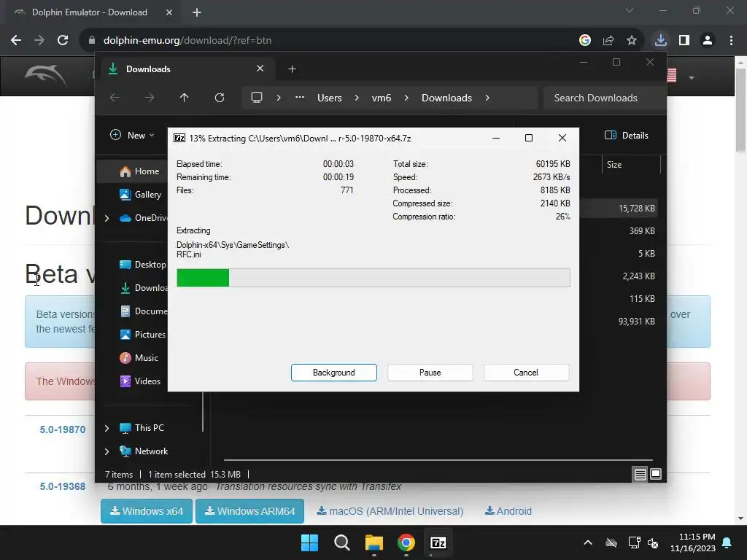Open Music in Explorer sidebar
747x560 pixels.
point(139,357)
